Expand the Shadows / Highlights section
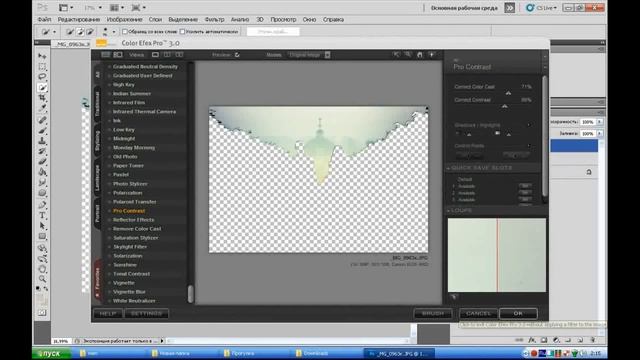640x360 pixels. click(x=529, y=125)
